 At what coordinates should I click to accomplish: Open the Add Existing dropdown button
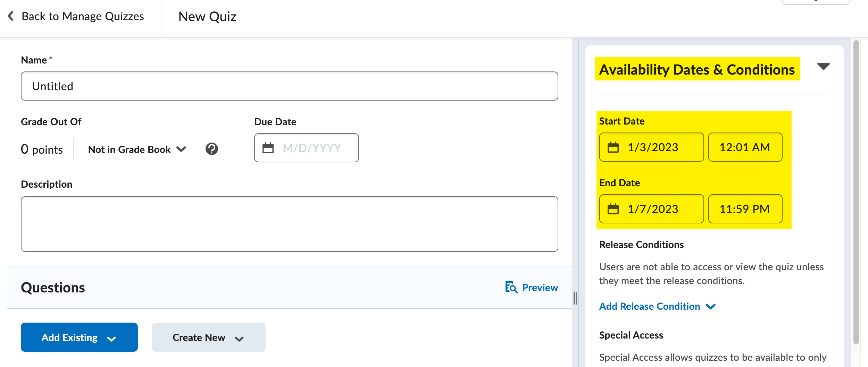pyautogui.click(x=79, y=337)
